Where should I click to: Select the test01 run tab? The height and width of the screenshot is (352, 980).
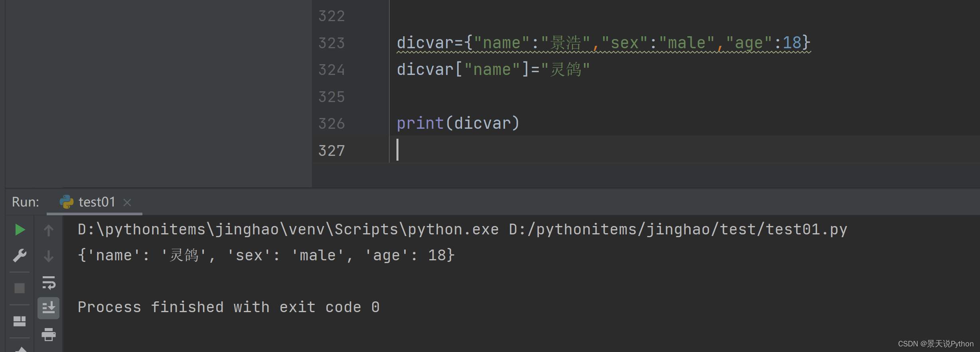coord(95,202)
